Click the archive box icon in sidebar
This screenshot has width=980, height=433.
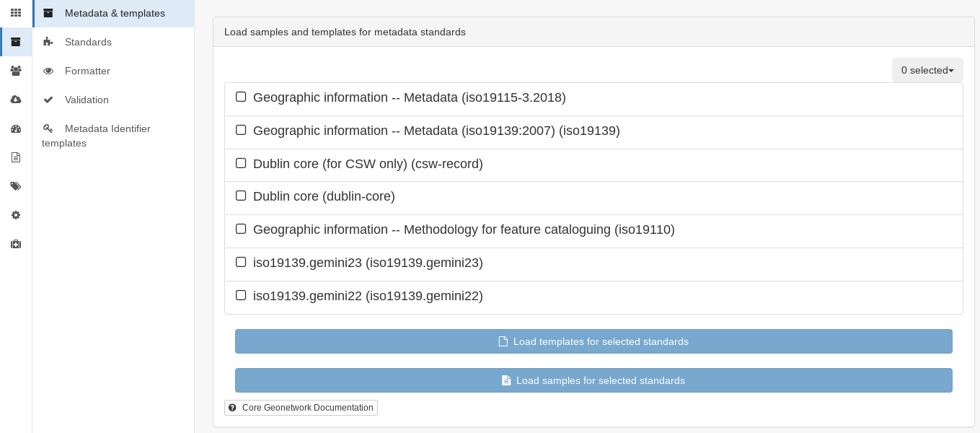16,42
